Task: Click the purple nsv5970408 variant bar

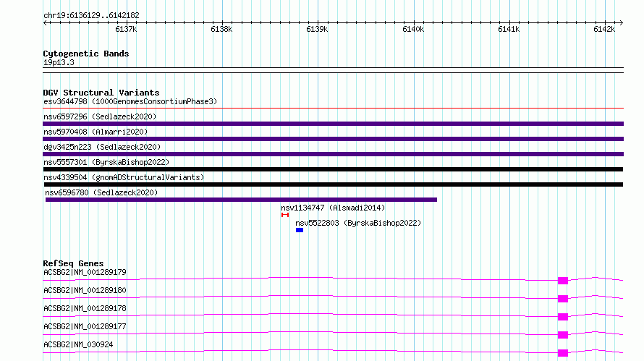Action: pos(333,139)
